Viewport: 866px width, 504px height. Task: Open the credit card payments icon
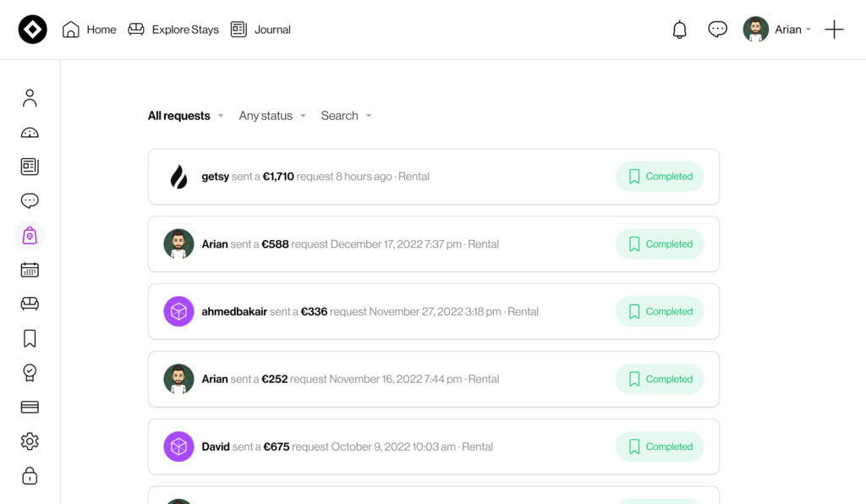(30, 407)
